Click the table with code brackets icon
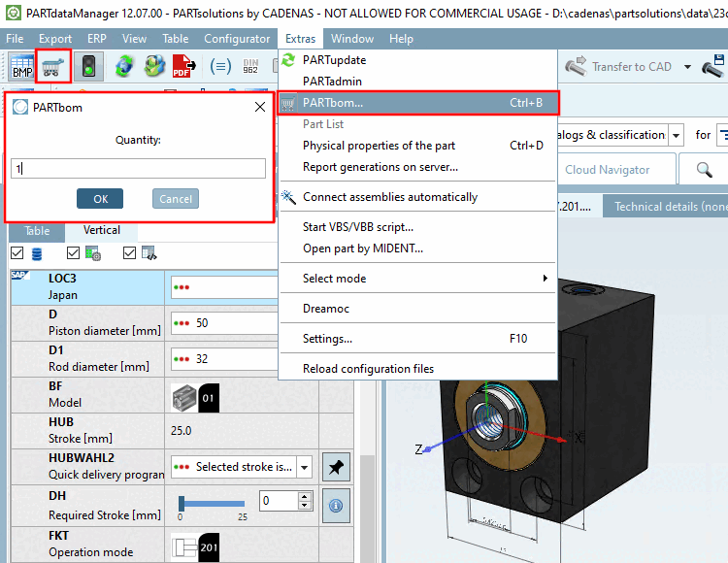 (x=149, y=253)
